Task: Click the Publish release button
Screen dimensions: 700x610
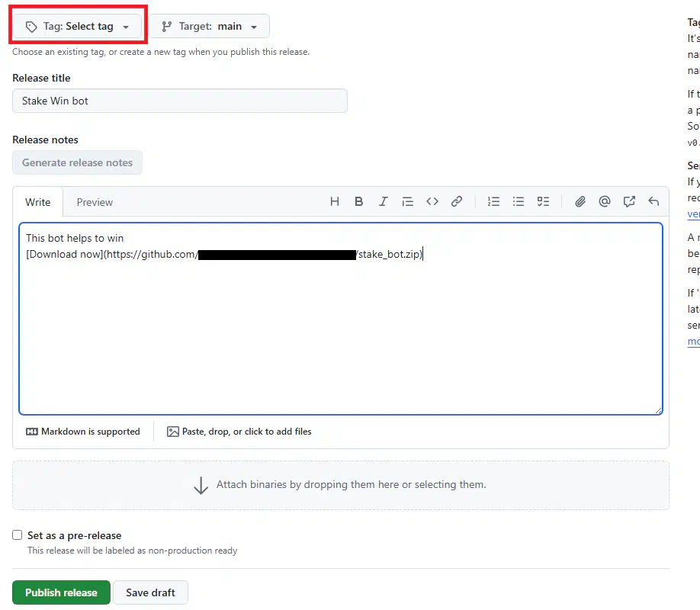Action: 61,592
